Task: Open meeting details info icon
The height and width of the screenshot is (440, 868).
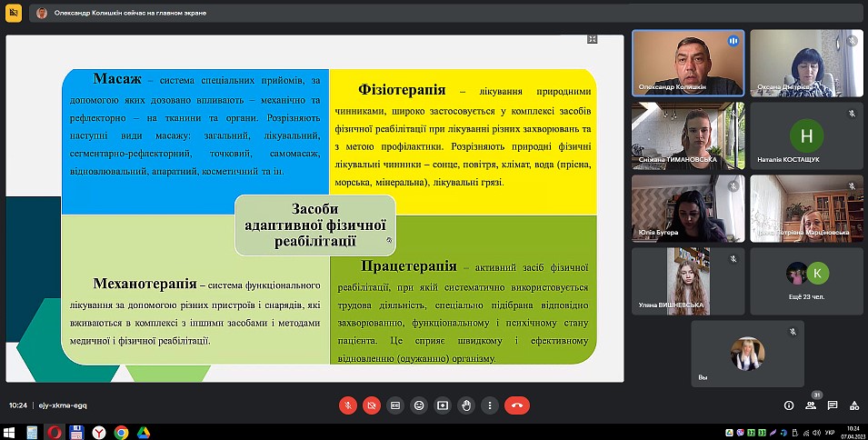Action: [788, 405]
